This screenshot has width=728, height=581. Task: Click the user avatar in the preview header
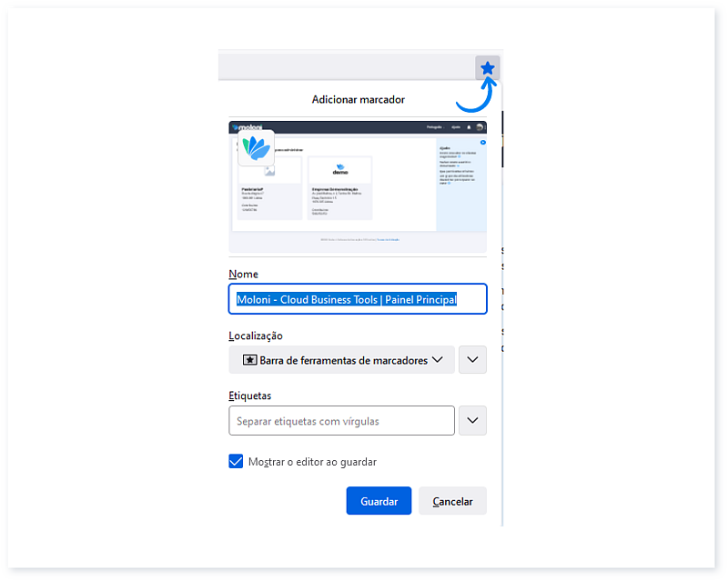478,126
